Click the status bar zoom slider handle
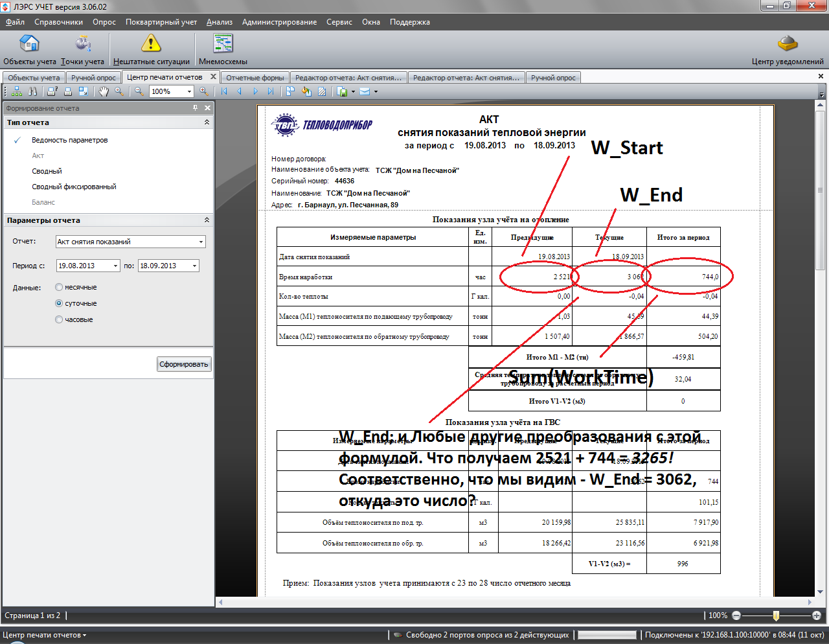 [x=776, y=615]
